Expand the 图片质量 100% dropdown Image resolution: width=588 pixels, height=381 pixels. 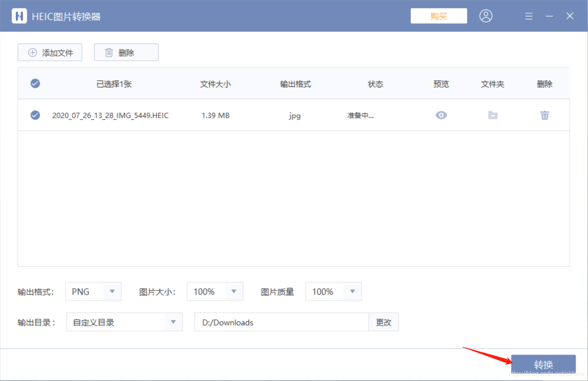tap(334, 291)
